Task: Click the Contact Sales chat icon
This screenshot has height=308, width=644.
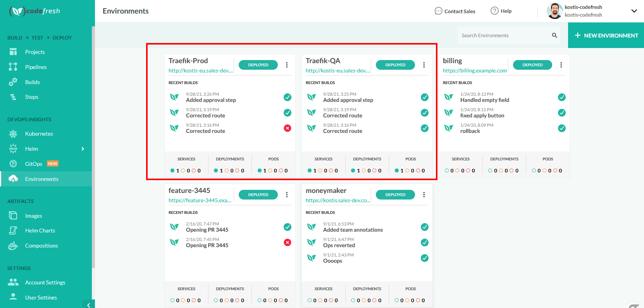Action: pos(438,11)
